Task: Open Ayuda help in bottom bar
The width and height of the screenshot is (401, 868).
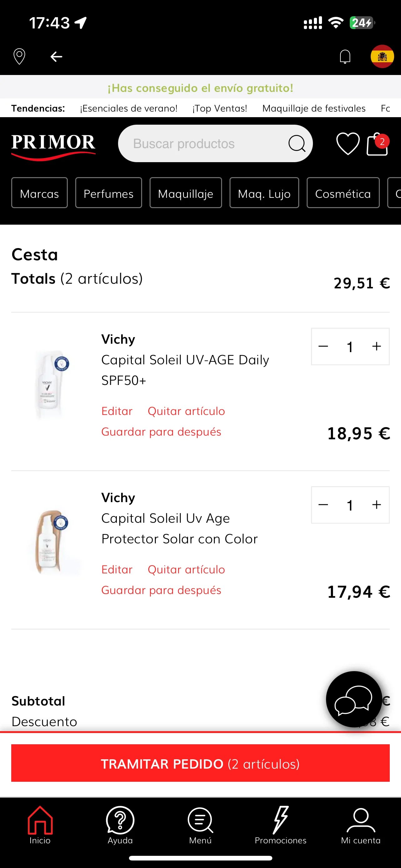Action: [120, 825]
